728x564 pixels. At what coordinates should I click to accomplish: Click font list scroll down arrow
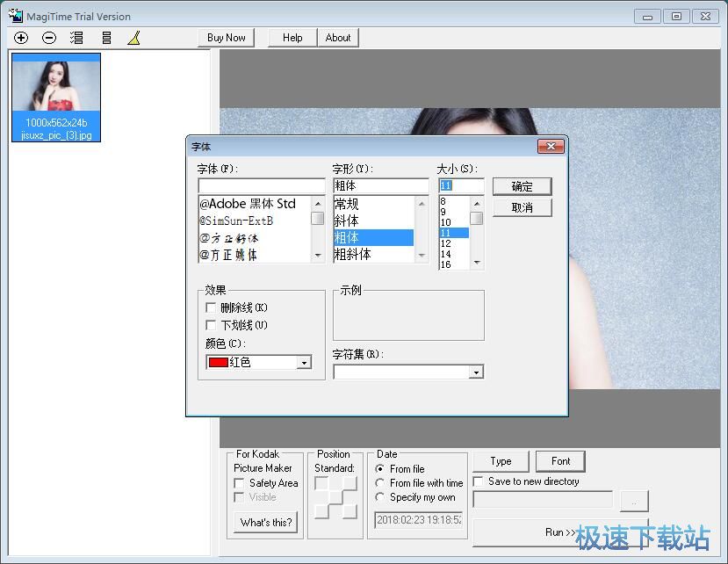coord(318,255)
